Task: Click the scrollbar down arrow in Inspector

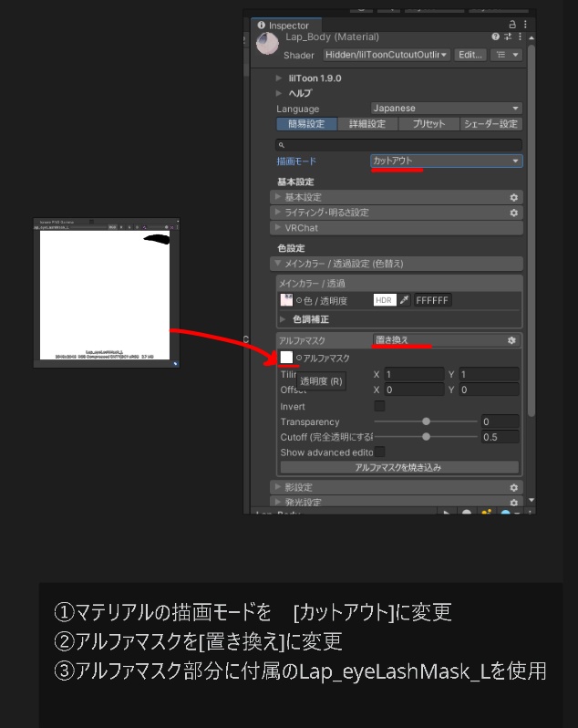Action: point(532,500)
